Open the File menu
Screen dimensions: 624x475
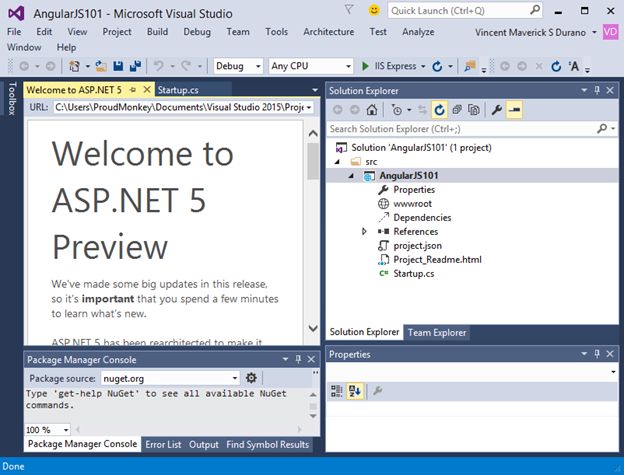pos(14,31)
